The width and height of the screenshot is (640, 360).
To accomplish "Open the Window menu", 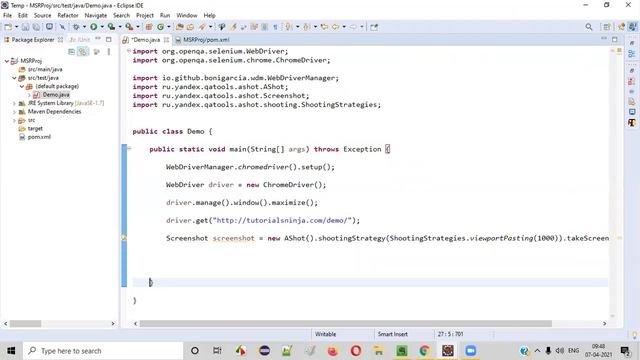I will [187, 15].
